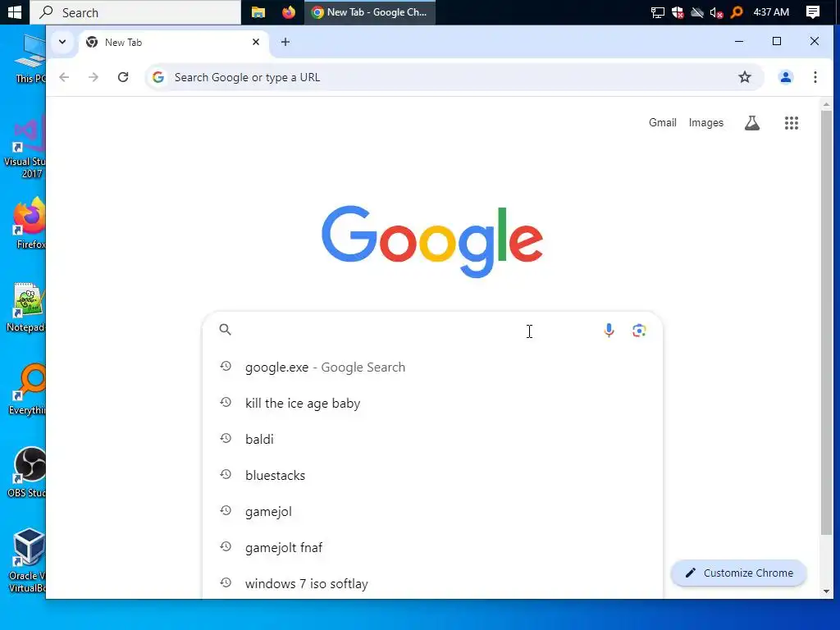This screenshot has width=840, height=630.
Task: Open File Explorer from taskbar
Action: coord(258,12)
